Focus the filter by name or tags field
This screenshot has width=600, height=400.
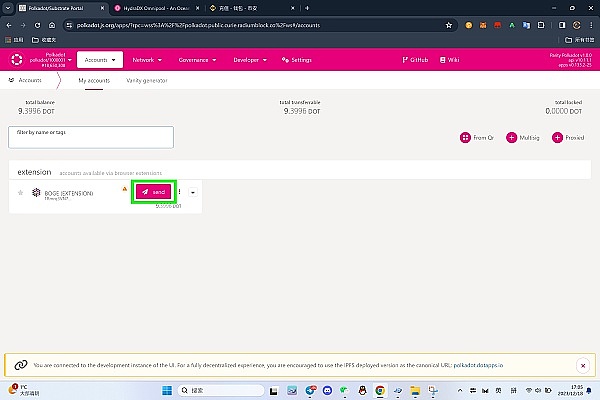(x=91, y=137)
